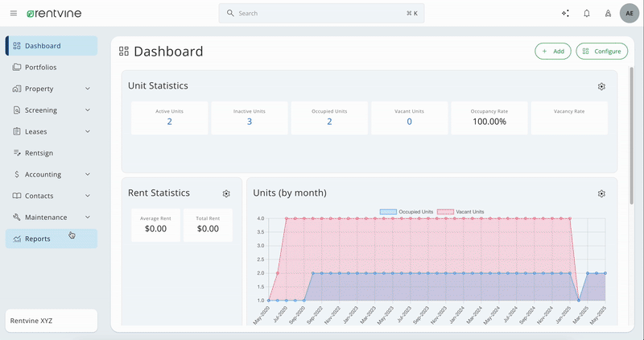Click the Average Rent $0.00 value
Viewport: 644px width, 340px height.
[x=155, y=229]
